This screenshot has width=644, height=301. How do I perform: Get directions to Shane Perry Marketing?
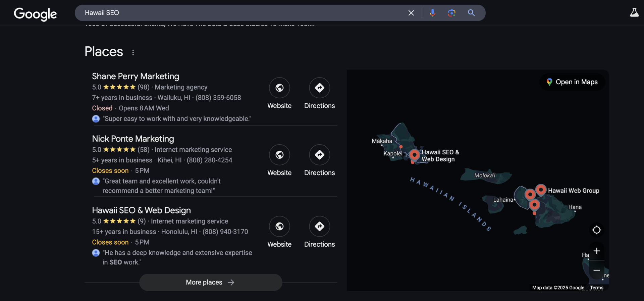319,88
